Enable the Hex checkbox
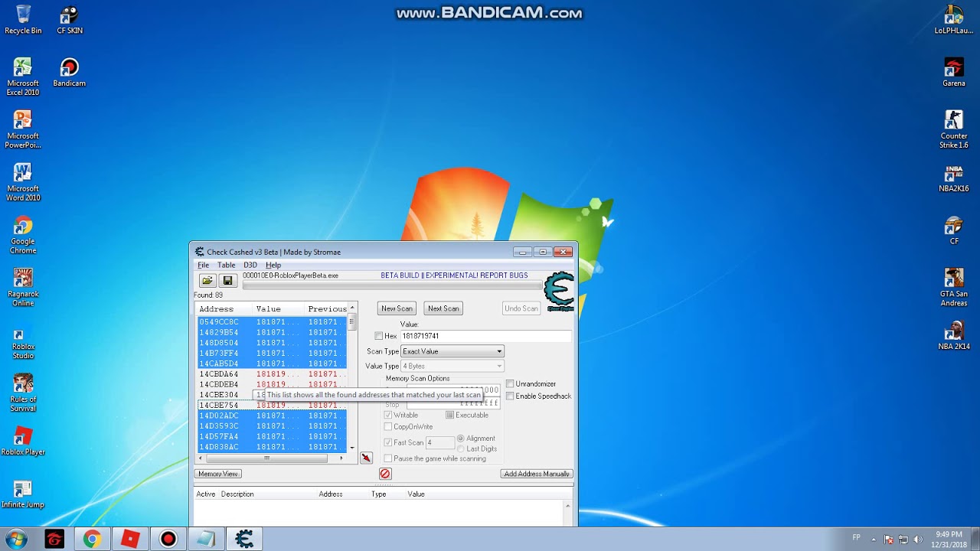Image resolution: width=980 pixels, height=551 pixels. [379, 336]
